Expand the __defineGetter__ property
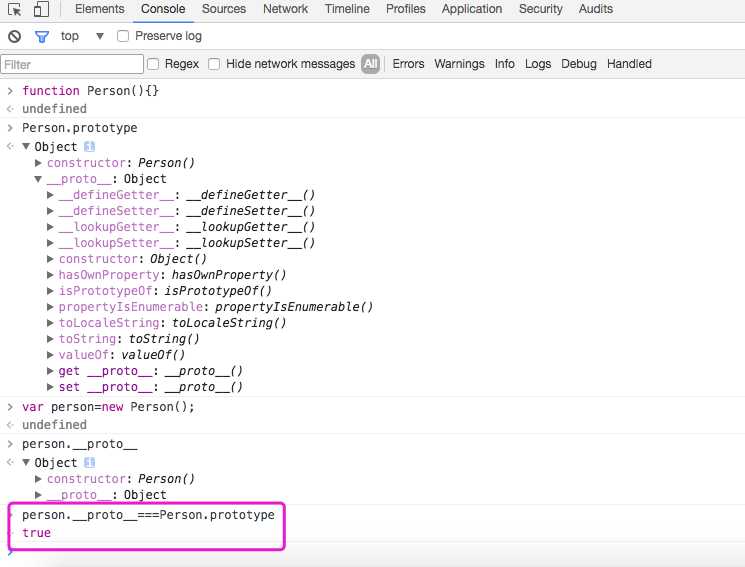This screenshot has height=567, width=745. click(x=50, y=195)
